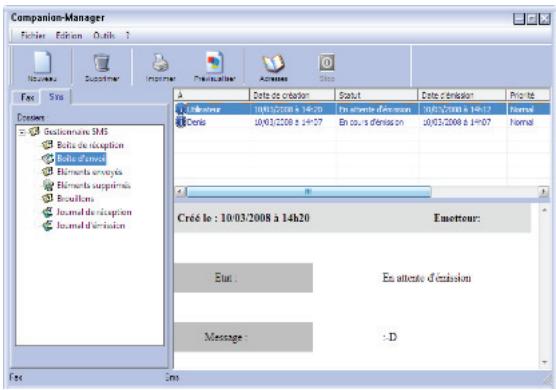Click the list's right scroll arrow
This screenshot has height=390, width=556.
point(543,192)
